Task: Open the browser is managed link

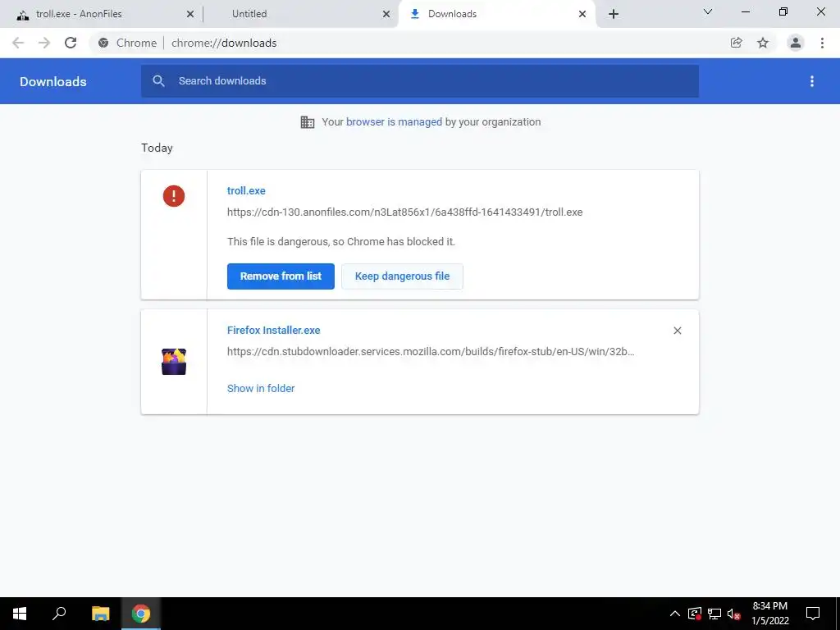Action: point(395,122)
